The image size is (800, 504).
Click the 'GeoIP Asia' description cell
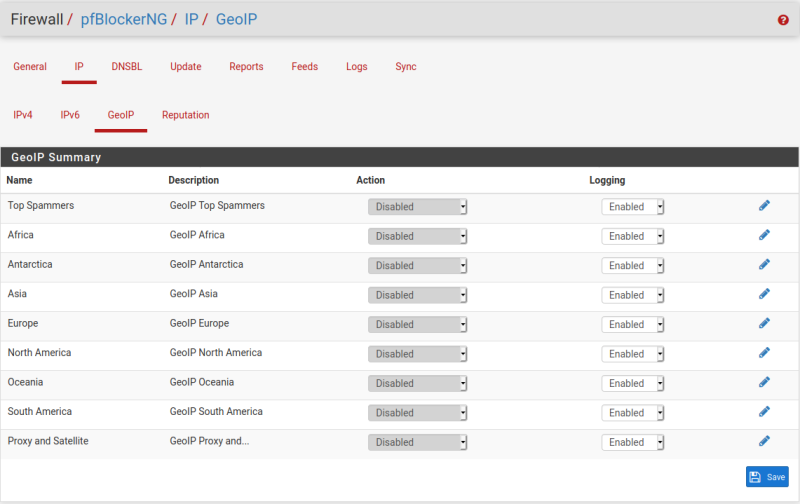[x=193, y=294]
